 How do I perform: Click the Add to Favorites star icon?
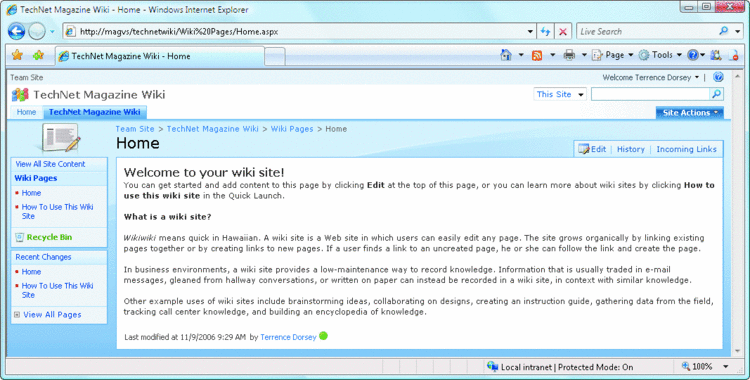point(38,55)
